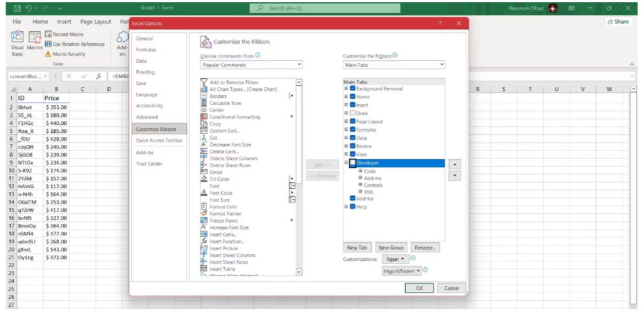The width and height of the screenshot is (644, 319).
Task: Click Save icon in title bar
Action: click(x=17, y=8)
